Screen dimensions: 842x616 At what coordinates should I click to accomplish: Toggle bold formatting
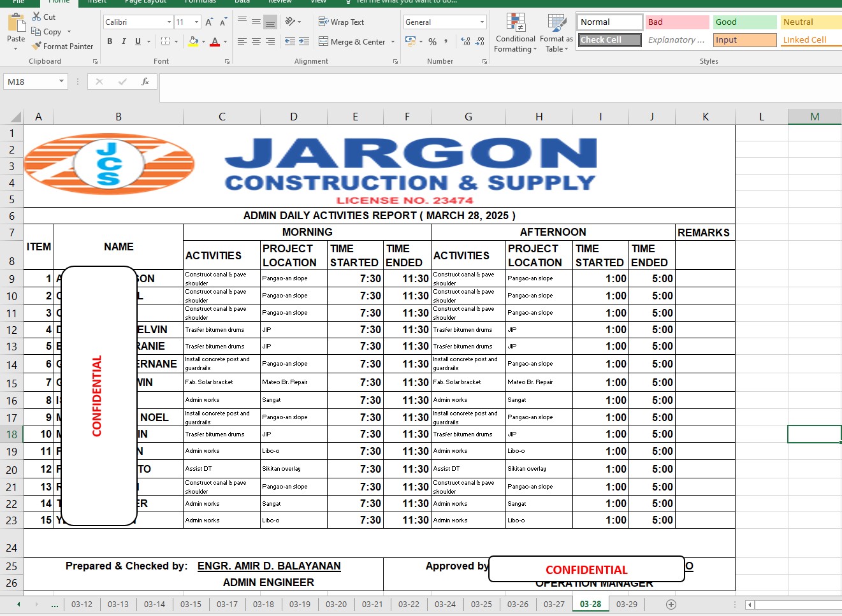(x=110, y=41)
